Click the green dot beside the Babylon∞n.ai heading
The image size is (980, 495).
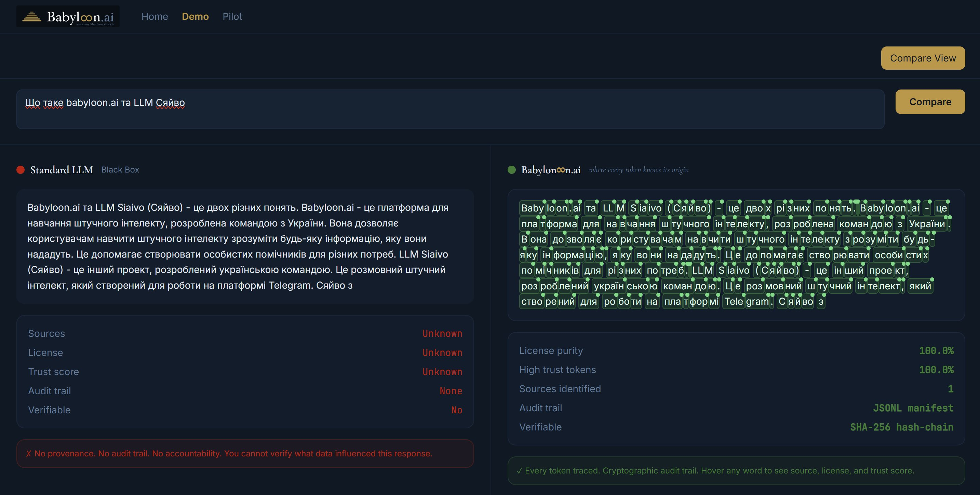[x=512, y=169]
